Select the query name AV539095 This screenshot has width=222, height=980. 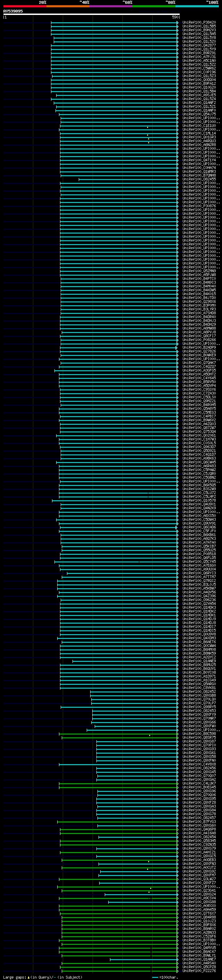point(13,11)
